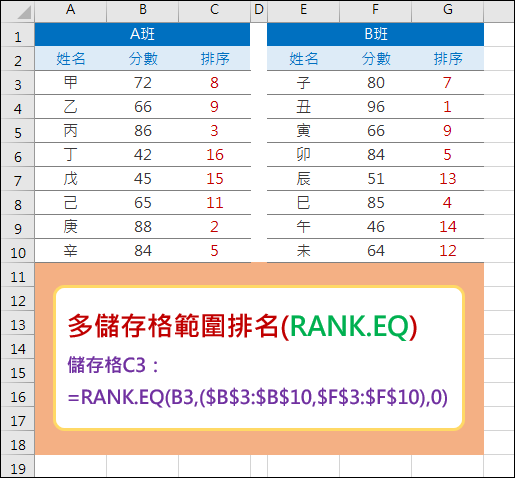Screen dimensions: 515x478
Task: Select rank cell 14
Action: point(448,227)
